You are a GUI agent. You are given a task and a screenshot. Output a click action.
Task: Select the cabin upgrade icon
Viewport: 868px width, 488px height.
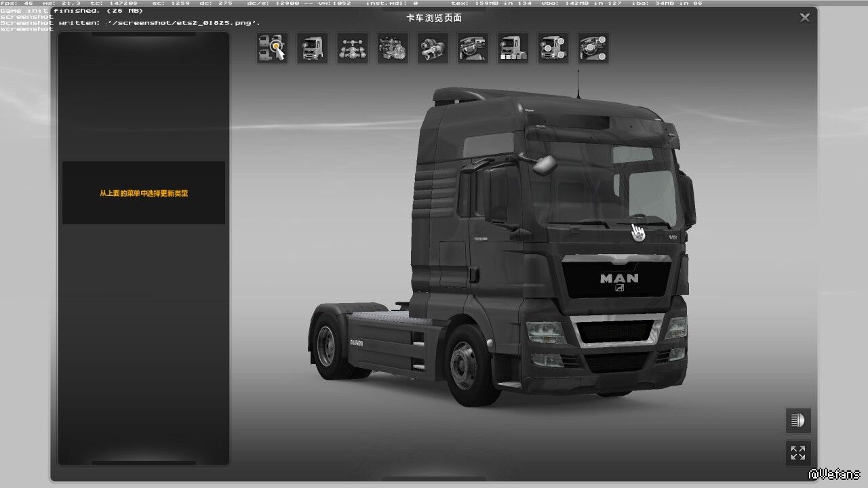pyautogui.click(x=312, y=48)
